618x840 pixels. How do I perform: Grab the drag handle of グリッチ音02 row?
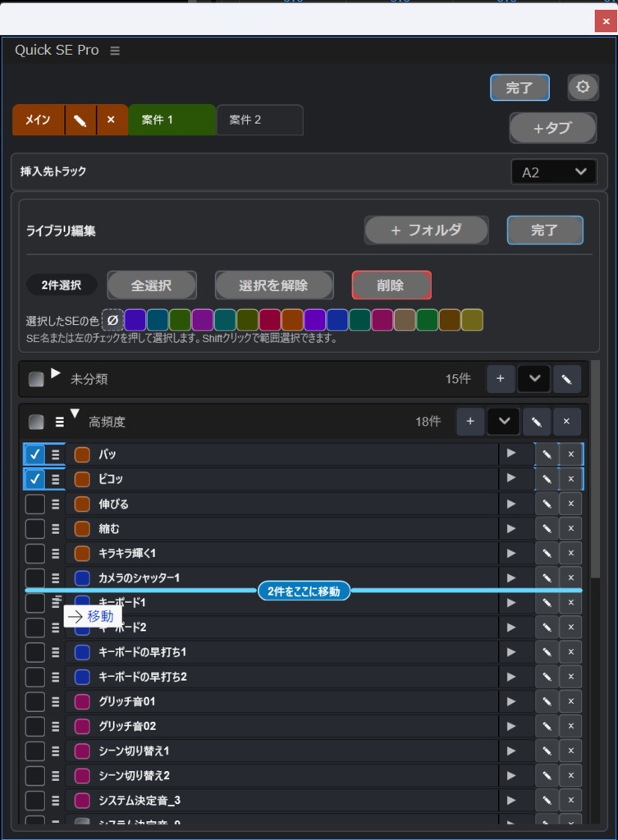[x=55, y=726]
